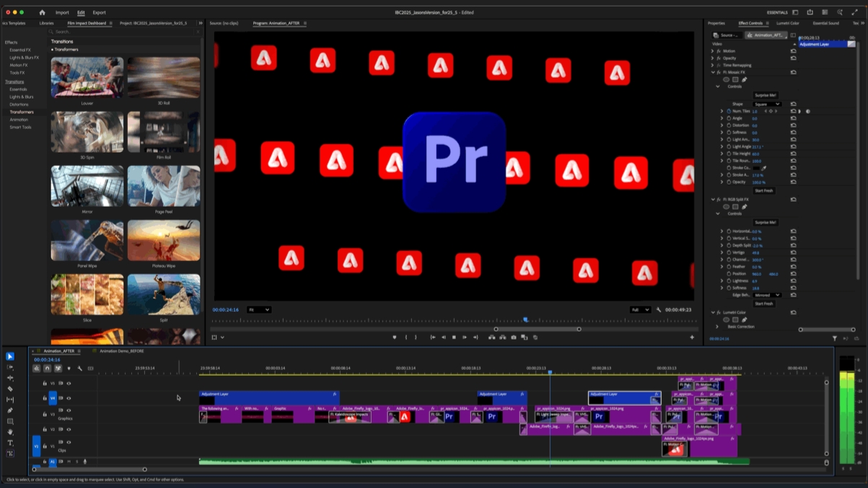868x488 pixels.
Task: Click the Home icon in header
Action: [x=42, y=12]
